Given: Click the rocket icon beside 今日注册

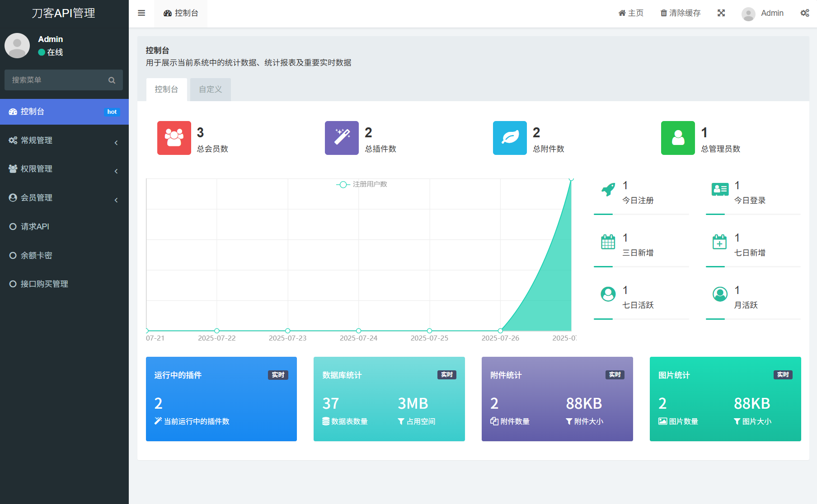Looking at the screenshot, I should coord(608,189).
